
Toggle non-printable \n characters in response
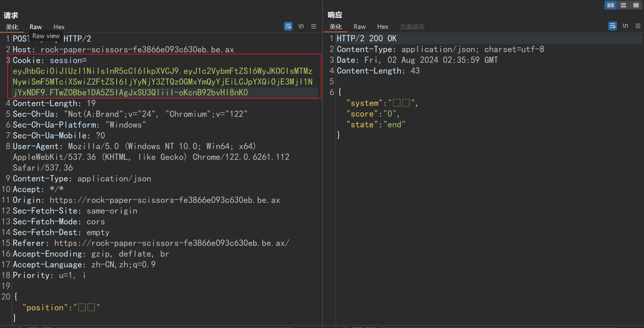(625, 26)
